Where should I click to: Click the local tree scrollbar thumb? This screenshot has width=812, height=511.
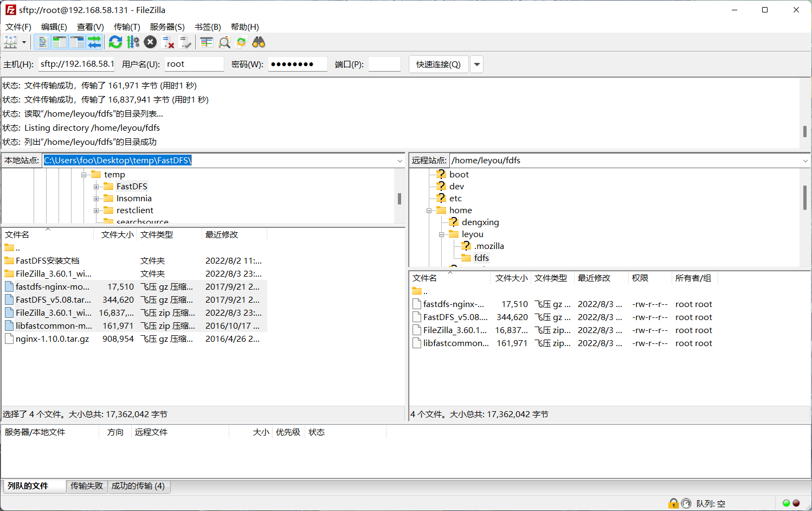point(399,199)
